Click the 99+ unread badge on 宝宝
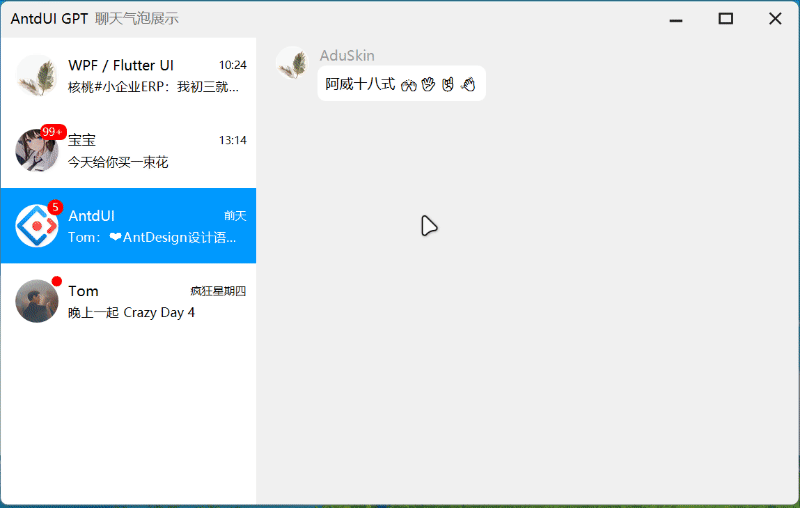 pyautogui.click(x=53, y=132)
